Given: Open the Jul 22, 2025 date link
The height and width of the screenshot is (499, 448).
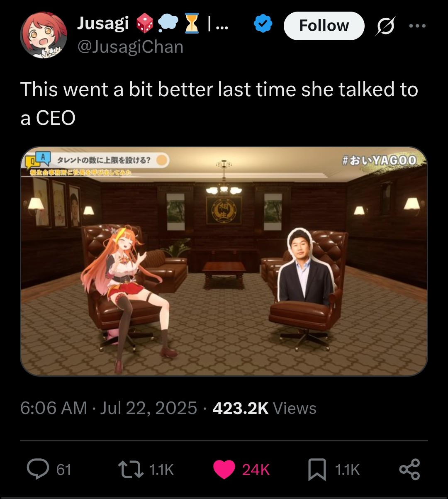Looking at the screenshot, I should click(x=149, y=408).
